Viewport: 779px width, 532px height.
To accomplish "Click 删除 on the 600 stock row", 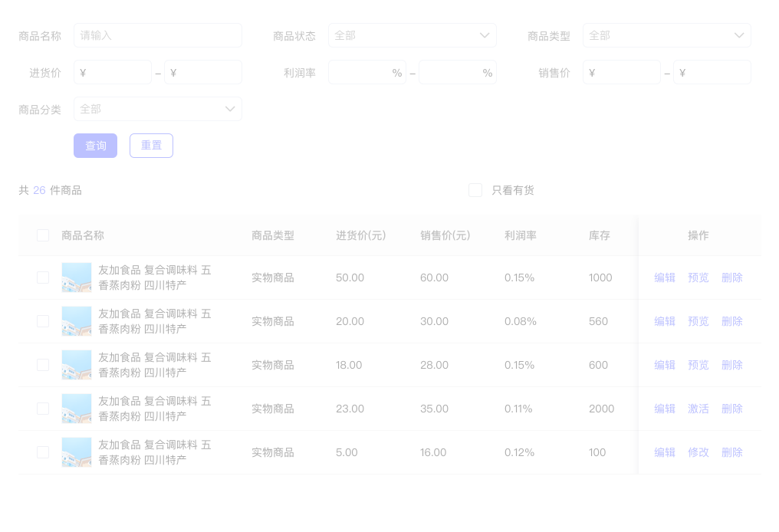I will coord(732,365).
